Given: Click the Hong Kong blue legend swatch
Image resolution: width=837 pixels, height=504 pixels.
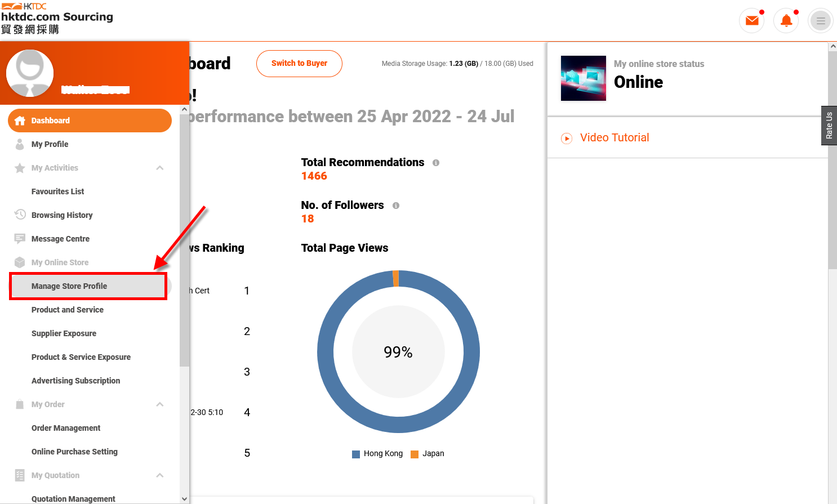Looking at the screenshot, I should 356,454.
